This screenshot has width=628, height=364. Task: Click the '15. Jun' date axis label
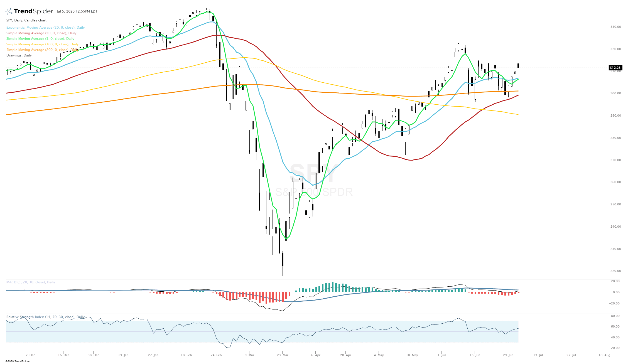point(475,355)
